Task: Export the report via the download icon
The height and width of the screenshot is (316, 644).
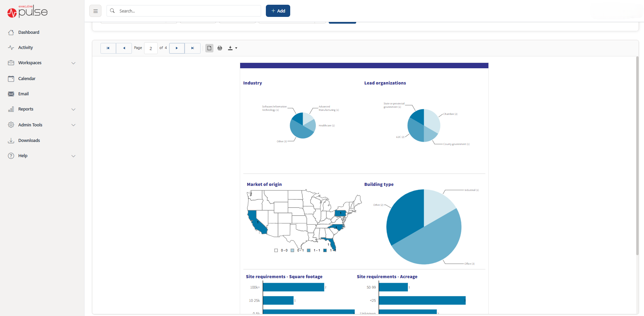Action: (230, 48)
